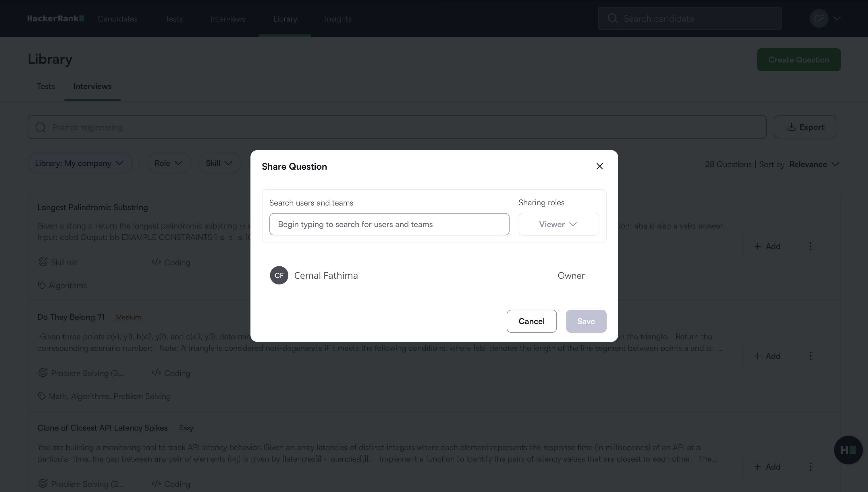Screen dimensions: 868x492
Task: Open the Viewer sharing roles dropdown
Action: coord(559,224)
